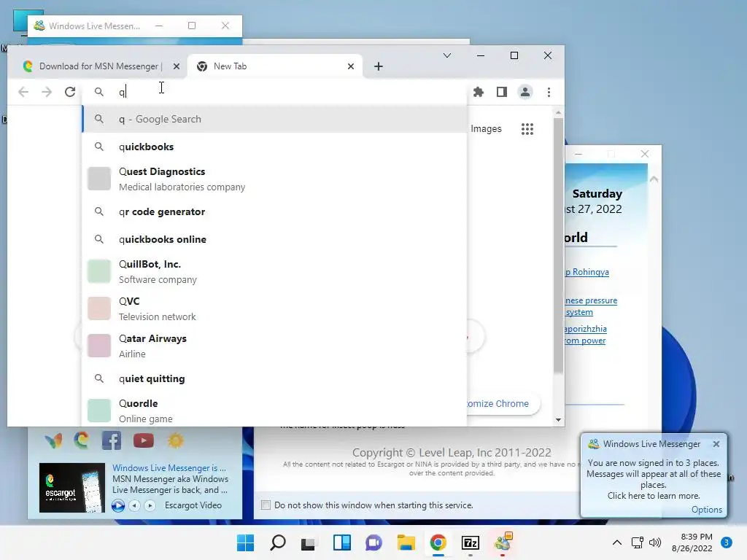
Task: Open Windows Live Messenger taskbar icon
Action: click(503, 542)
